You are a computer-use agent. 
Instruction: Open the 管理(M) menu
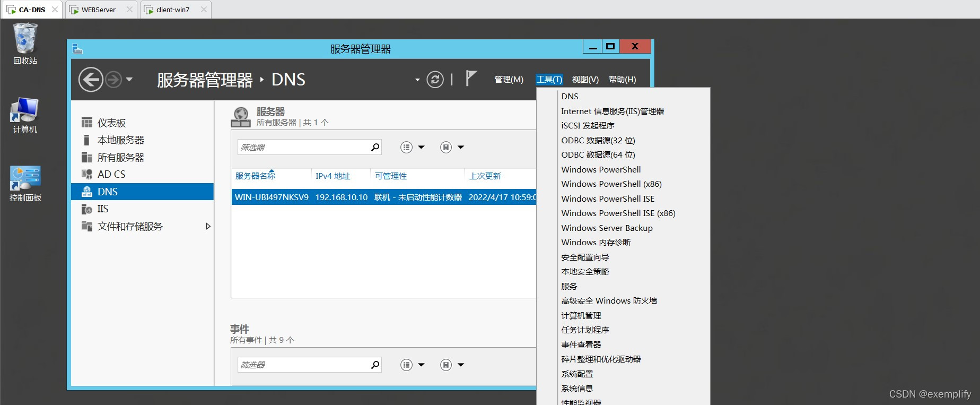tap(509, 79)
